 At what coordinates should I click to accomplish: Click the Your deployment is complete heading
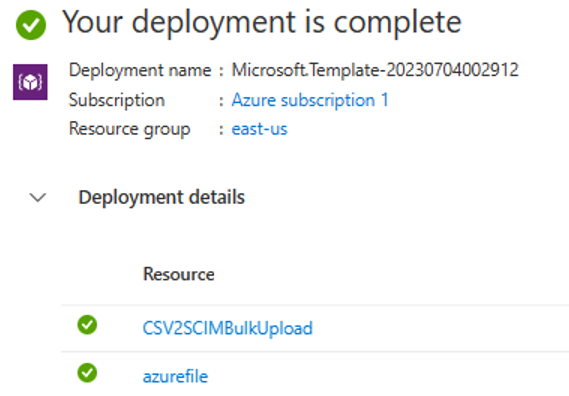click(x=262, y=23)
